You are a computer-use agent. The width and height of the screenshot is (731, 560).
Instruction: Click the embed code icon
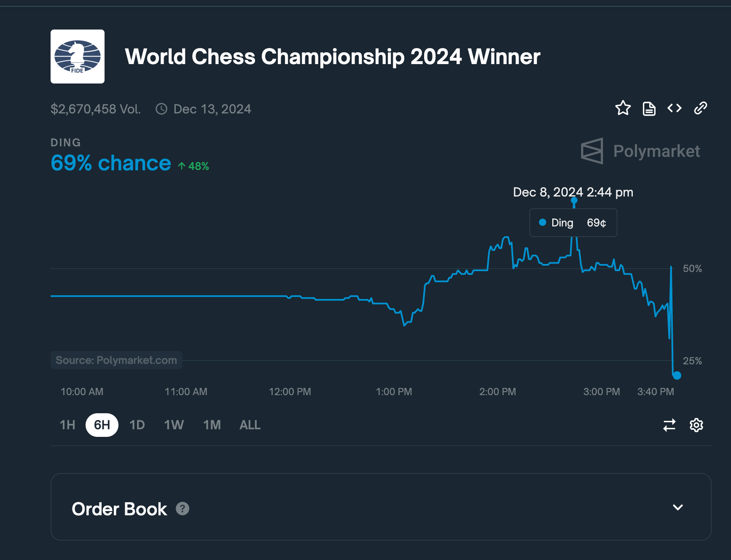click(675, 108)
